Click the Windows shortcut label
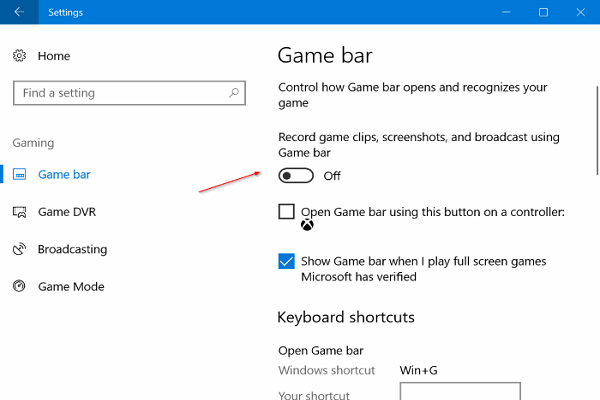 pyautogui.click(x=326, y=370)
